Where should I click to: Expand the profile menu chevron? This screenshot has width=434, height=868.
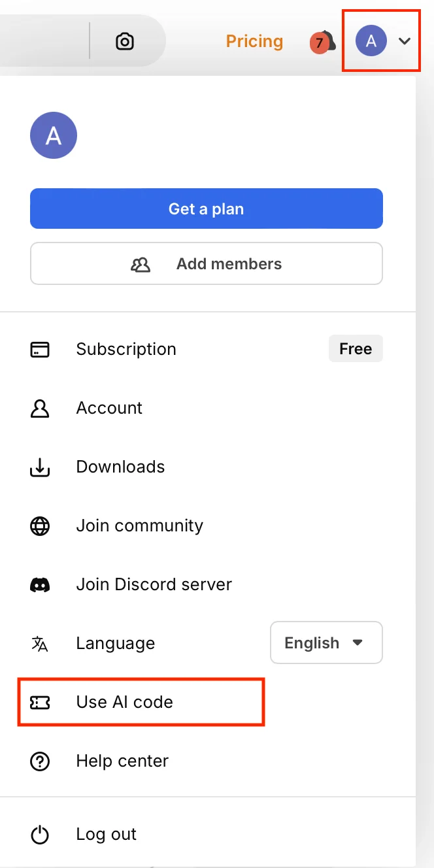[x=405, y=42]
